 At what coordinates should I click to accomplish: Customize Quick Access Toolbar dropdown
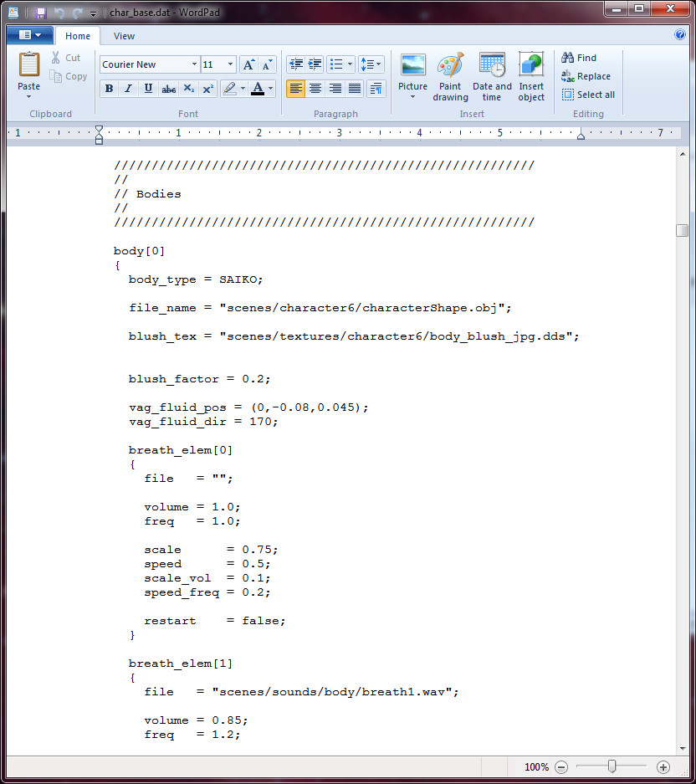[x=93, y=13]
